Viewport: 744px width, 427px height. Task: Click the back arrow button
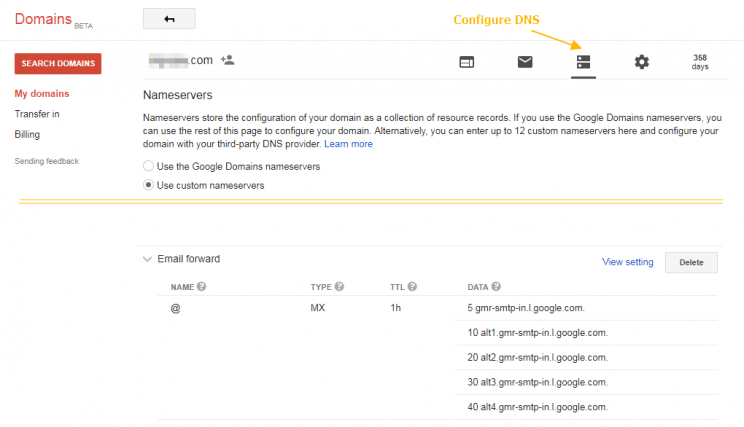click(169, 19)
